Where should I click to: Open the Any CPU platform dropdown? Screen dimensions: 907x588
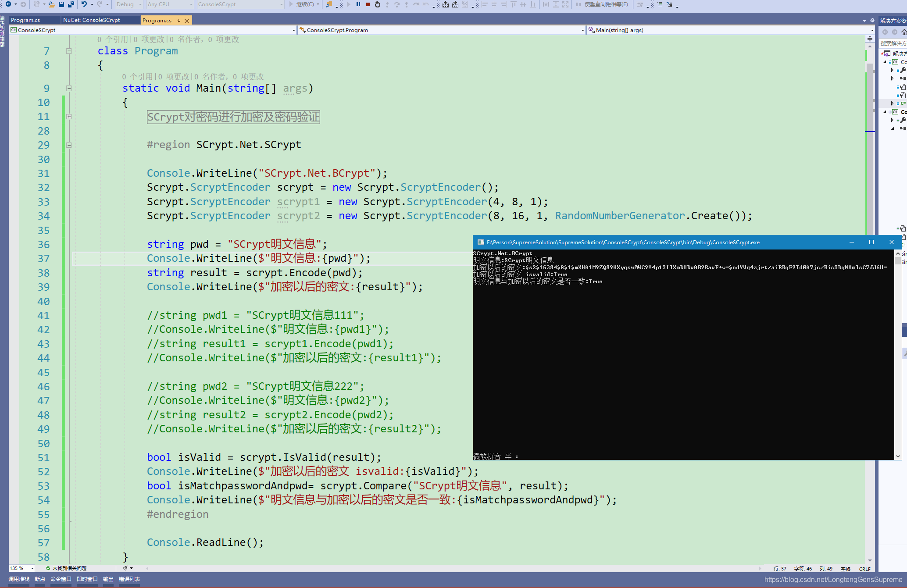click(x=191, y=4)
